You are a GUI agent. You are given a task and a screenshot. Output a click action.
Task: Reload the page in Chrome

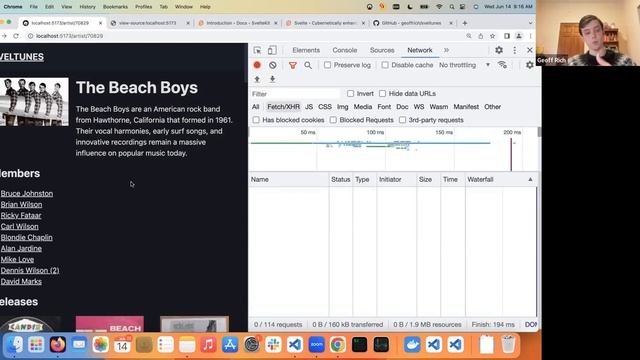click(16, 36)
